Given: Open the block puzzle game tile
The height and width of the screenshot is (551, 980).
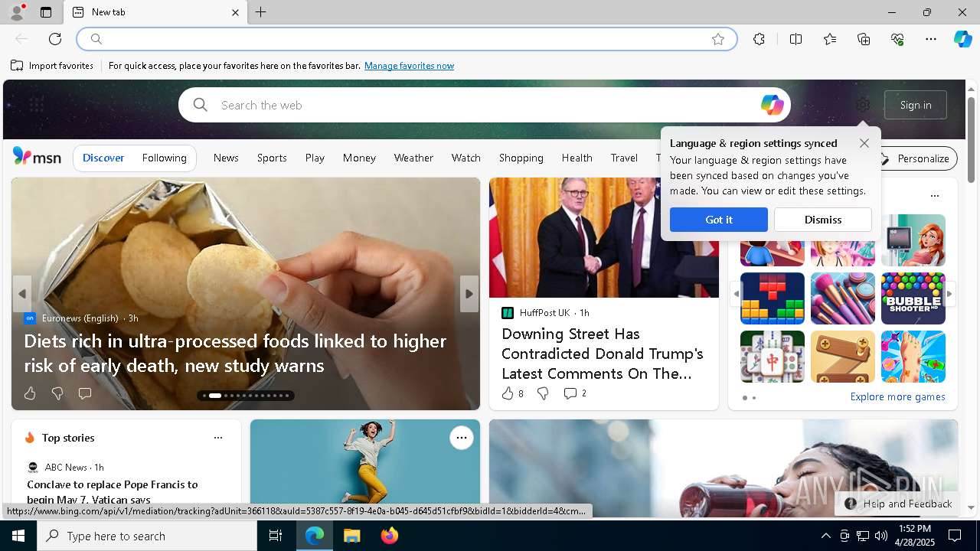Looking at the screenshot, I should tap(773, 298).
